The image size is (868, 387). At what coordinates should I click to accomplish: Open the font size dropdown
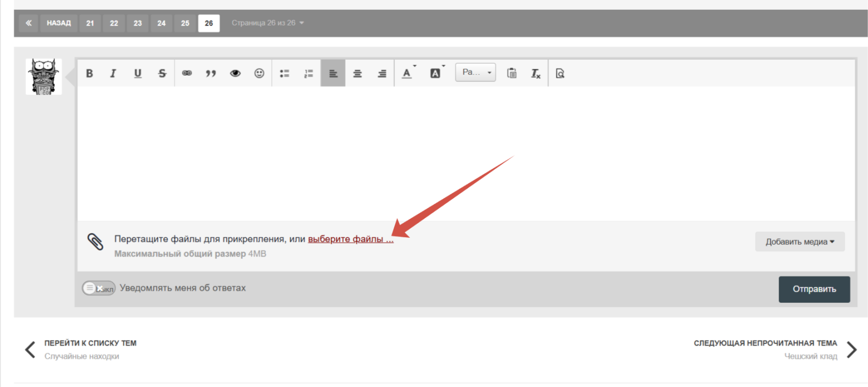click(476, 72)
